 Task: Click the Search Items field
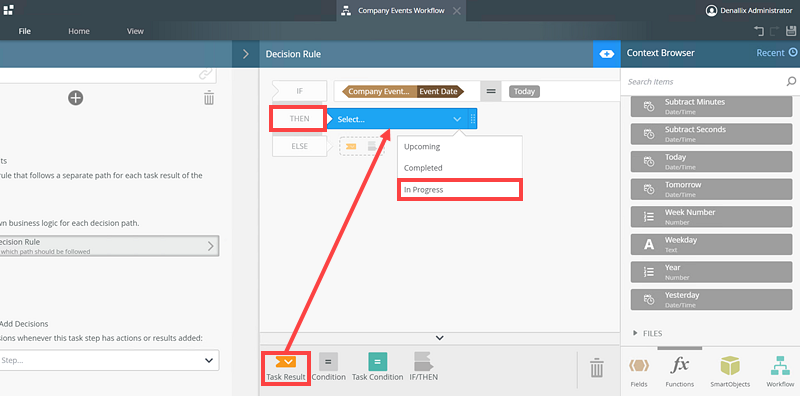click(x=704, y=82)
